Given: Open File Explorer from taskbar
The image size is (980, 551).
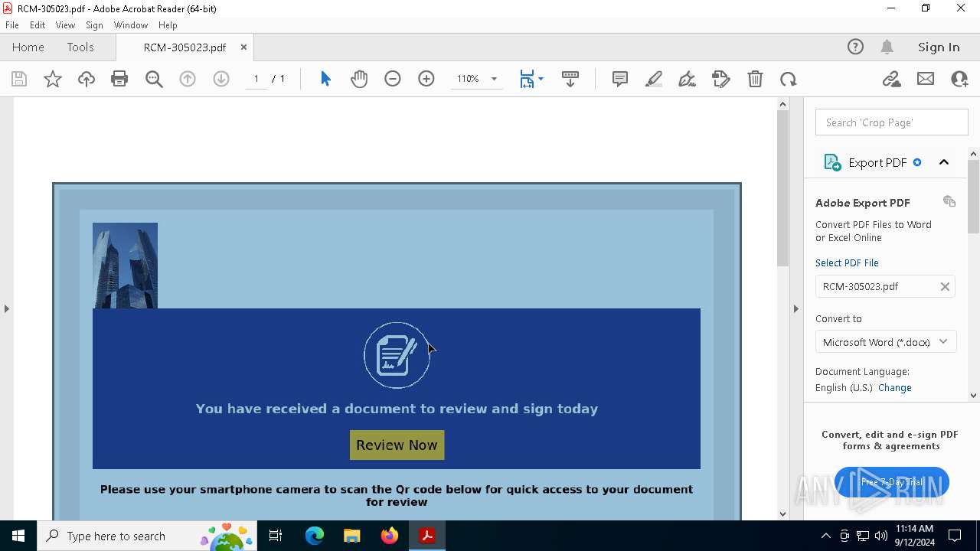Looking at the screenshot, I should [352, 536].
